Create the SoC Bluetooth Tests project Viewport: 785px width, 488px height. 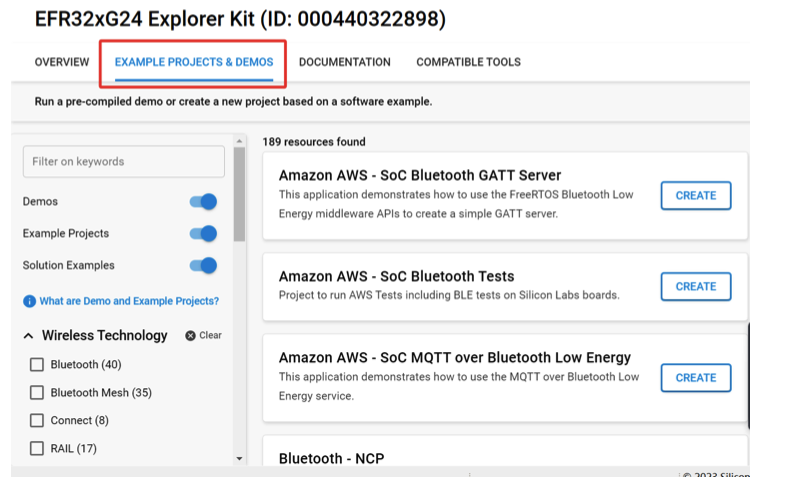[695, 287]
